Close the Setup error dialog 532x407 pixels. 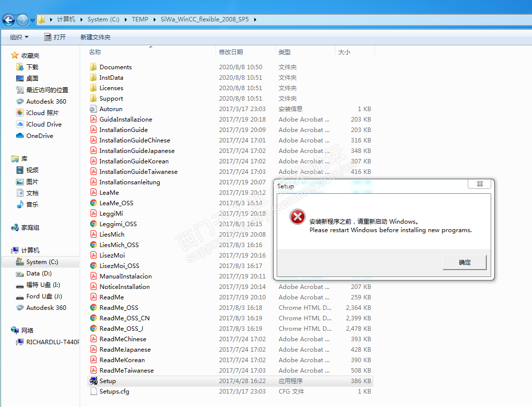[x=480, y=184]
